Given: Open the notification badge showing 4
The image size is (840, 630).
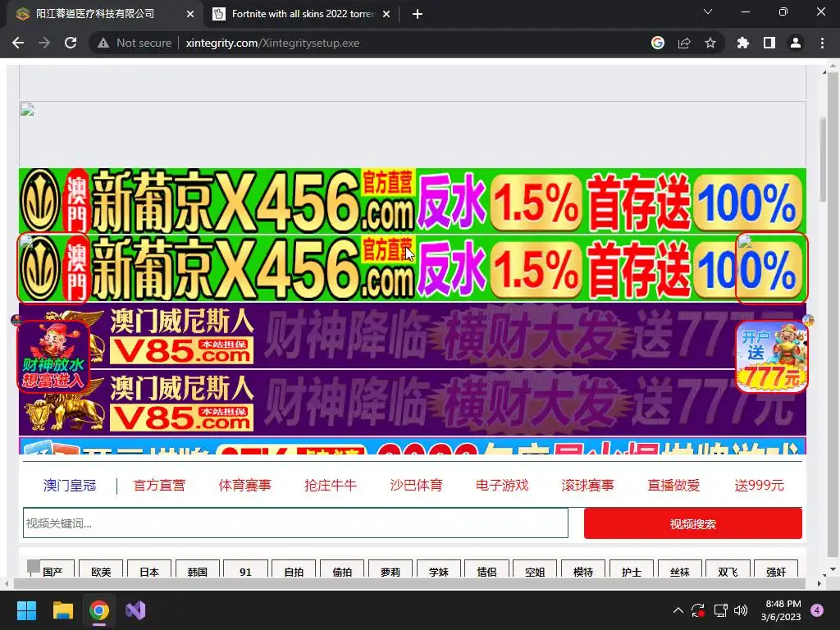Looking at the screenshot, I should coord(817,610).
